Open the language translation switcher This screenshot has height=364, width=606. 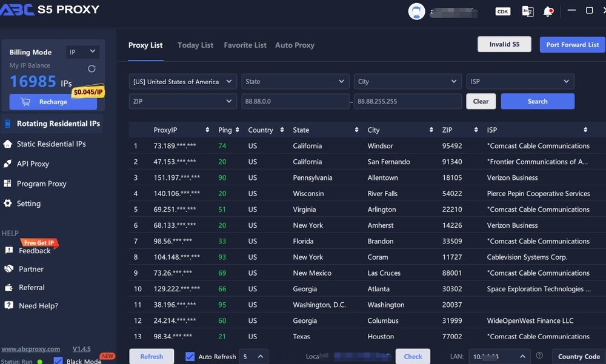click(528, 12)
